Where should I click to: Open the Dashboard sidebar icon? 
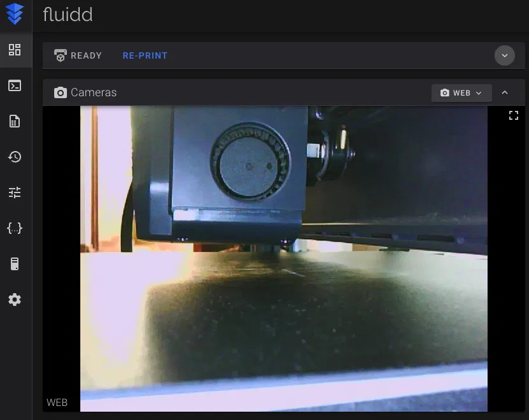pyautogui.click(x=15, y=50)
